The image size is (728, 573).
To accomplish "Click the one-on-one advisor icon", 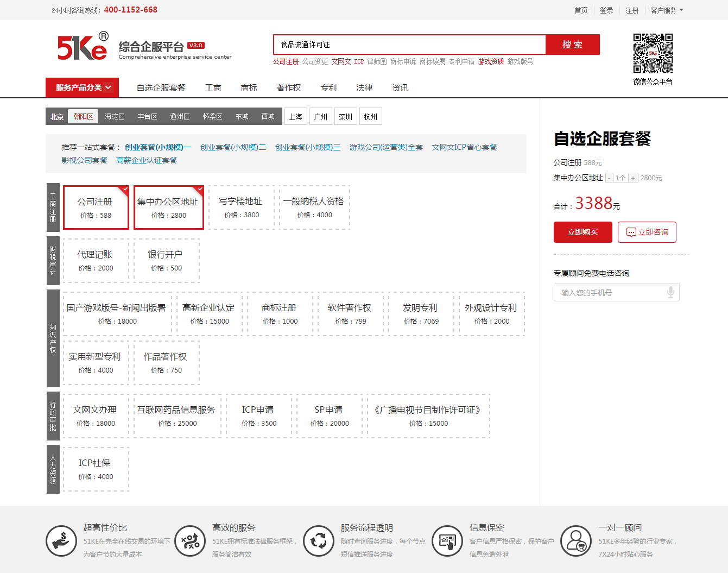I will [x=576, y=541].
